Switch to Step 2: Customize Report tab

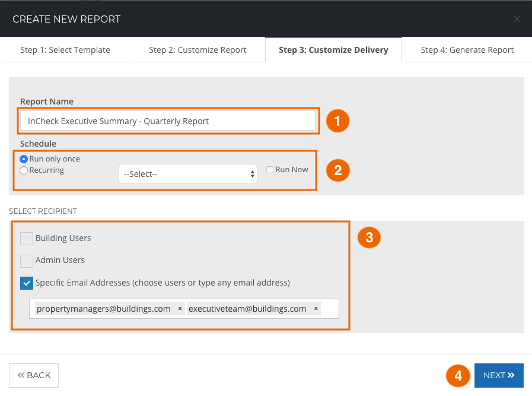coord(198,50)
